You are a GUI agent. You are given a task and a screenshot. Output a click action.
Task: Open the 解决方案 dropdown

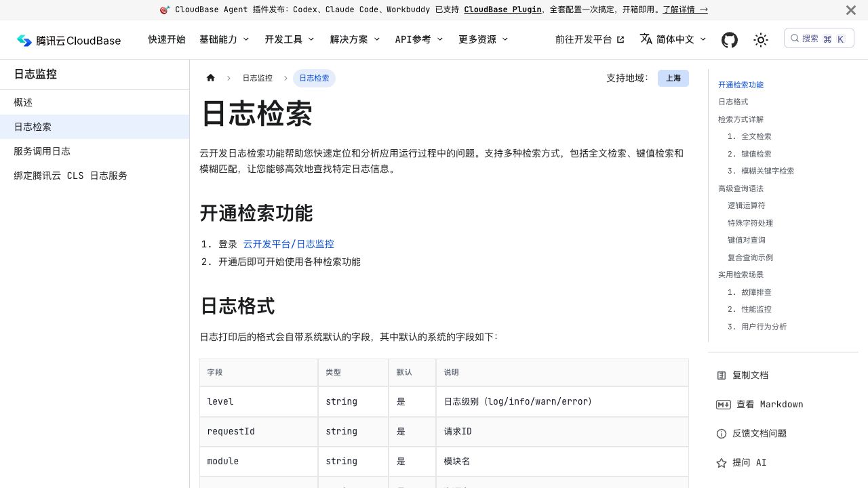pyautogui.click(x=355, y=39)
